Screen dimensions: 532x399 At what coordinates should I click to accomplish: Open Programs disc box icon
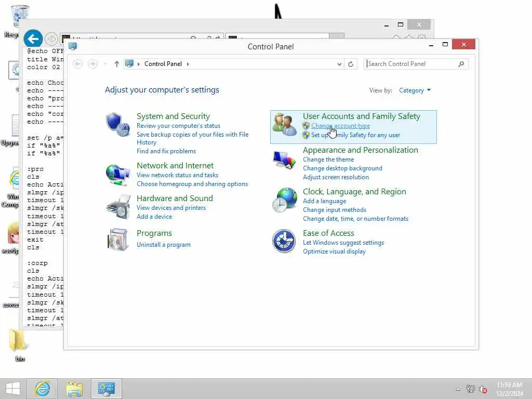118,239
